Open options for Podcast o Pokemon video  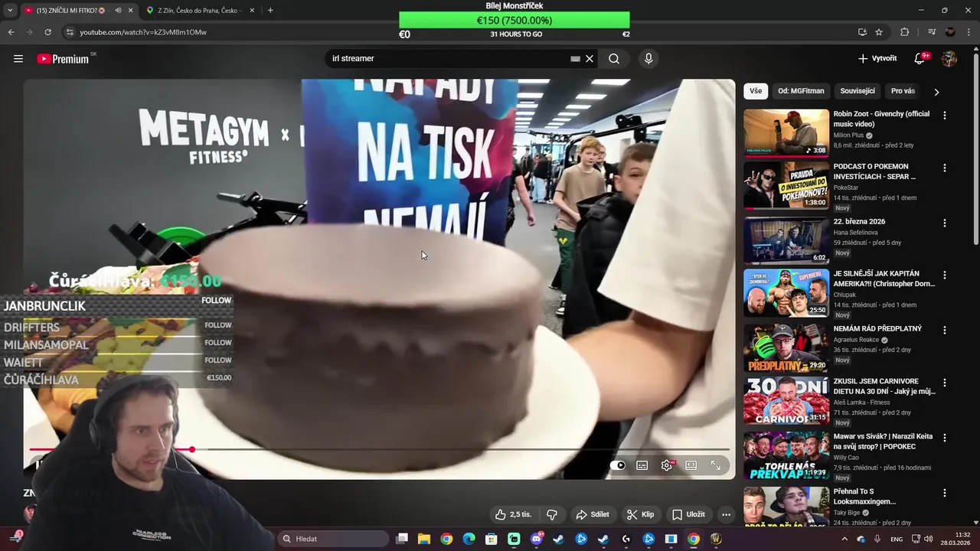click(945, 168)
